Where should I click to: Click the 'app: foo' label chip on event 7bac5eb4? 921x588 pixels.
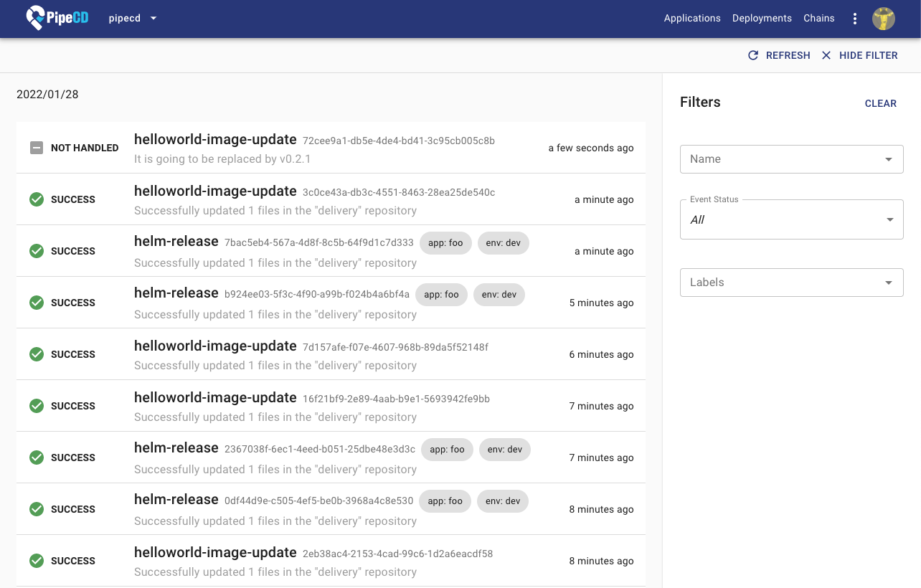click(445, 243)
